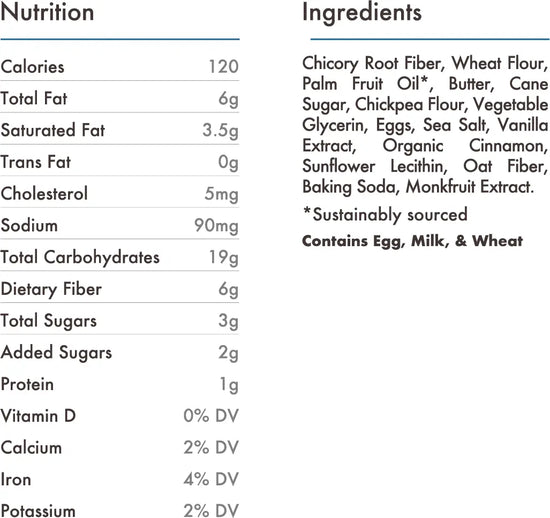Select the Cholesterol row label
Image resolution: width=550 pixels, height=518 pixels.
(x=44, y=194)
